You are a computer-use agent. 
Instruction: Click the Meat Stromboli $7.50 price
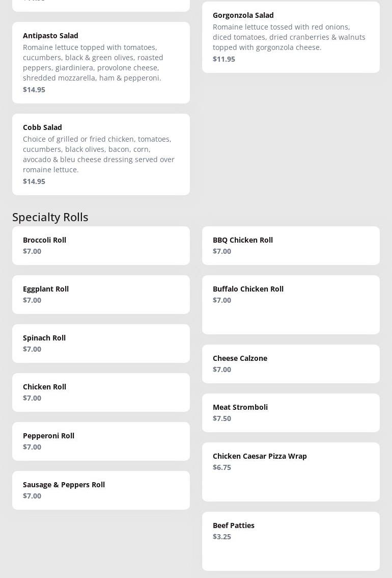pos(222,418)
